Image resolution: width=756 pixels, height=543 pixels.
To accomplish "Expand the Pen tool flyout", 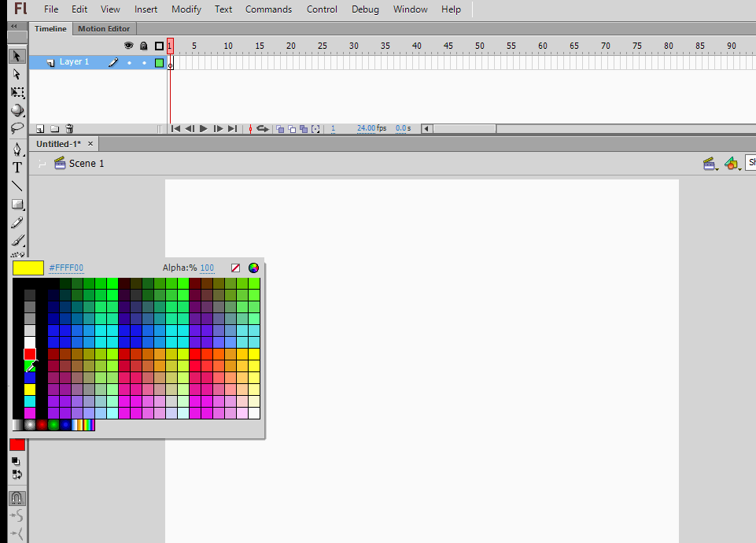I will 17,149.
